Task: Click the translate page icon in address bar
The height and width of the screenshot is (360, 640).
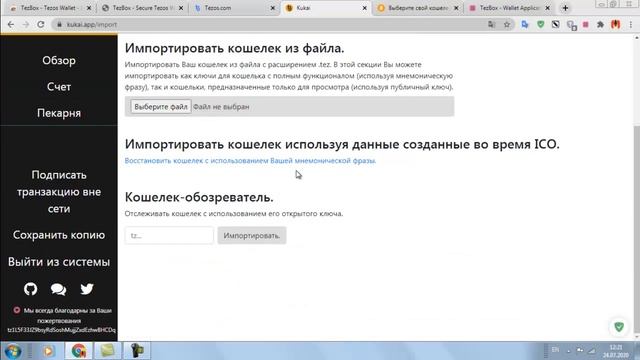Action: tap(492, 24)
